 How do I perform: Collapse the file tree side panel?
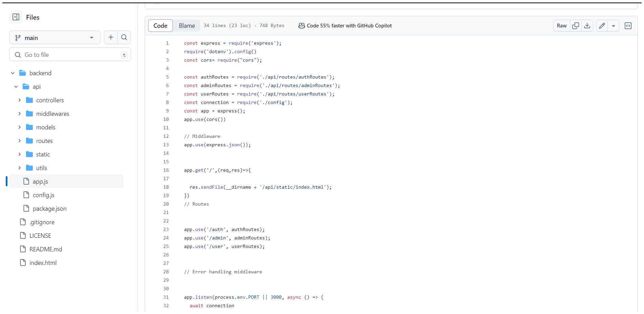(16, 17)
